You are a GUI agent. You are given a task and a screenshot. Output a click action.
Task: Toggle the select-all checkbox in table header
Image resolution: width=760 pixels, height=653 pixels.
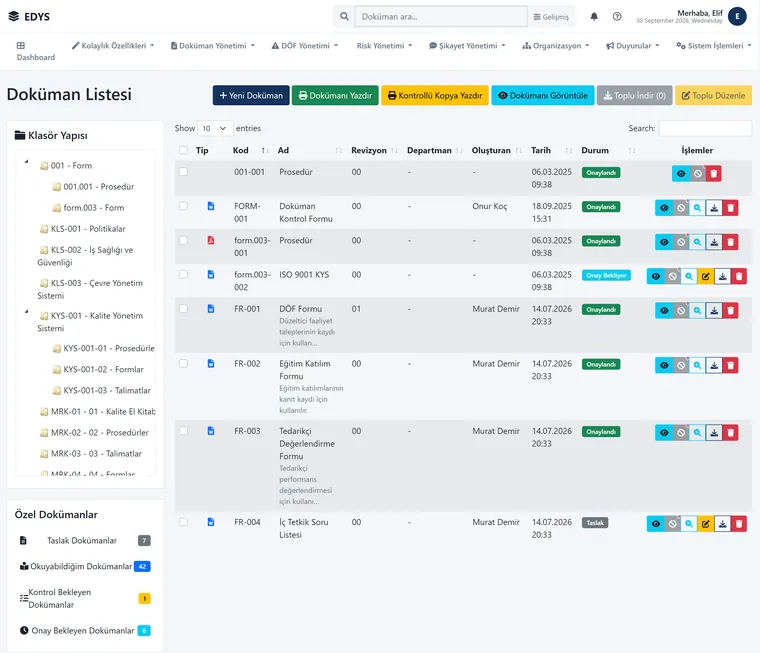pos(183,150)
